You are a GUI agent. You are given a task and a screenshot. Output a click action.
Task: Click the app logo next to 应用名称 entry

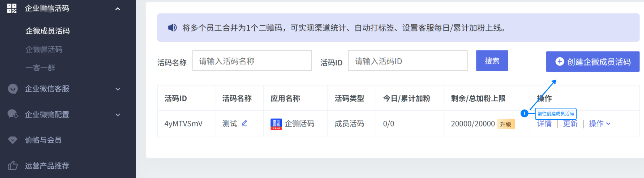tap(276, 124)
